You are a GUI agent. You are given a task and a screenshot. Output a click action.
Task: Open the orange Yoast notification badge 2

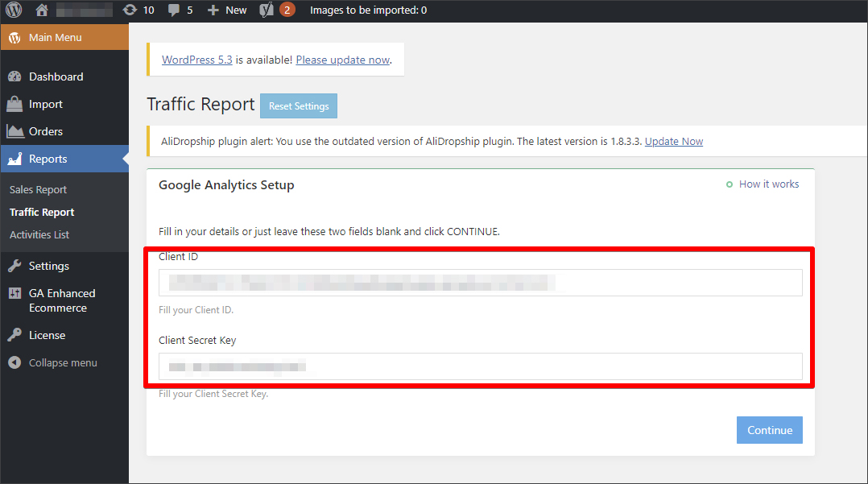click(287, 10)
